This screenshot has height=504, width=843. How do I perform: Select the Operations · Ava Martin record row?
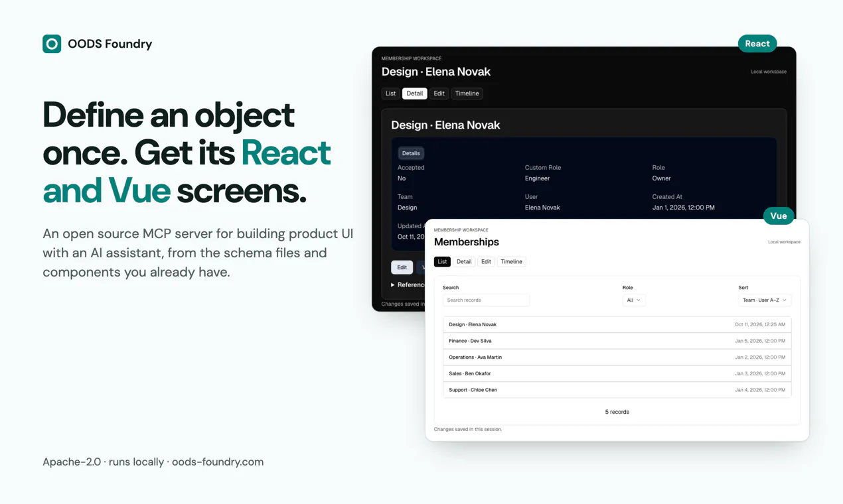click(617, 357)
